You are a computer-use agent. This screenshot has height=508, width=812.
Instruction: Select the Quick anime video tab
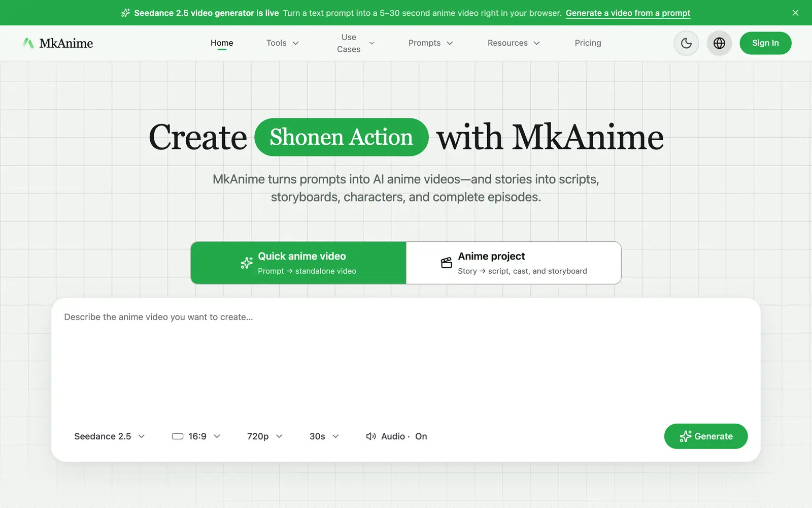298,263
